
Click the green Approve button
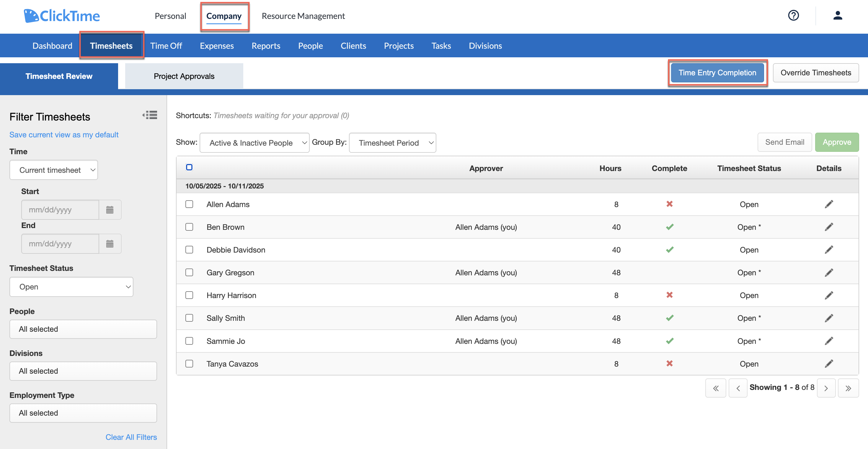(837, 142)
